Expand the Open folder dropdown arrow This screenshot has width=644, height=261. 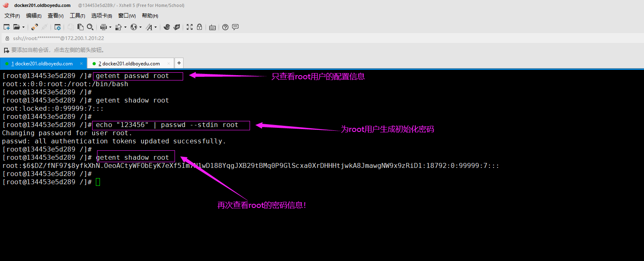(x=23, y=27)
